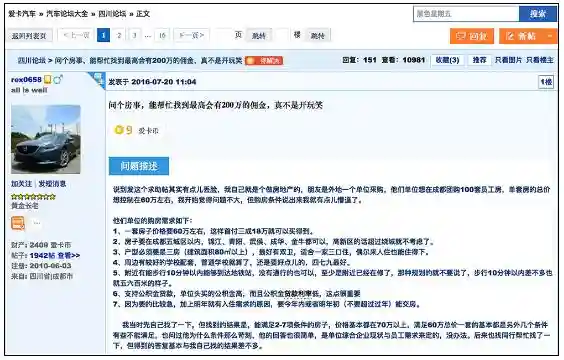This screenshot has width=564, height=360.
Task: Click the 跳转 button after the 楼 label
Action: [x=318, y=36]
